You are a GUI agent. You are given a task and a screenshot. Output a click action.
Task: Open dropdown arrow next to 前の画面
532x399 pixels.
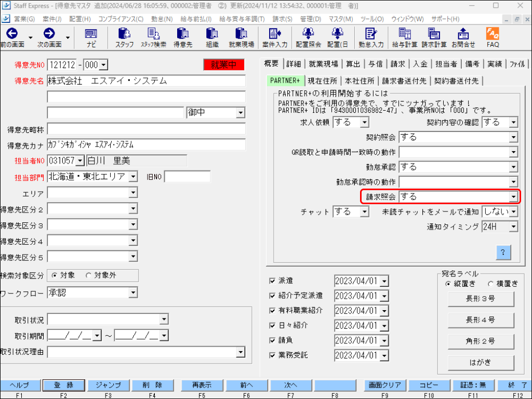pos(31,37)
